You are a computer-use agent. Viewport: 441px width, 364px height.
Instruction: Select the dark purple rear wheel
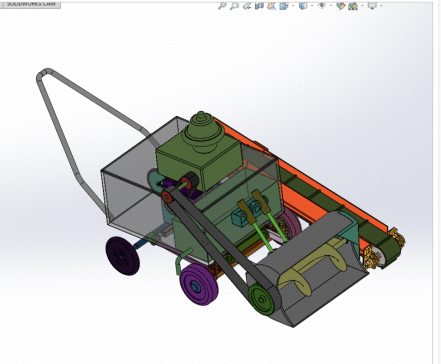click(123, 256)
